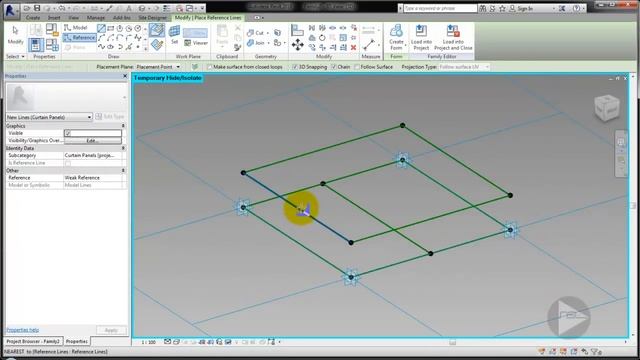Click the Edit Type button
640x360 pixels.
tap(110, 117)
